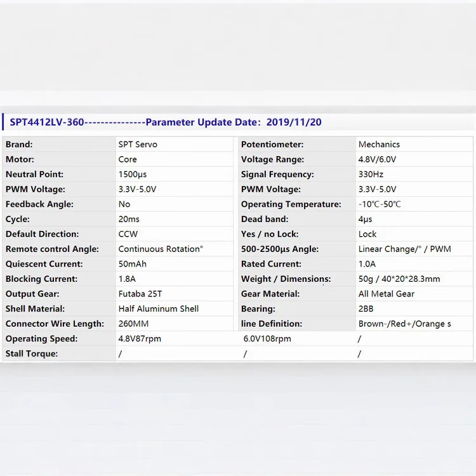The height and width of the screenshot is (476, 476).
Task: Select the 'Mechanics' potentiometer value
Action: coord(379,144)
